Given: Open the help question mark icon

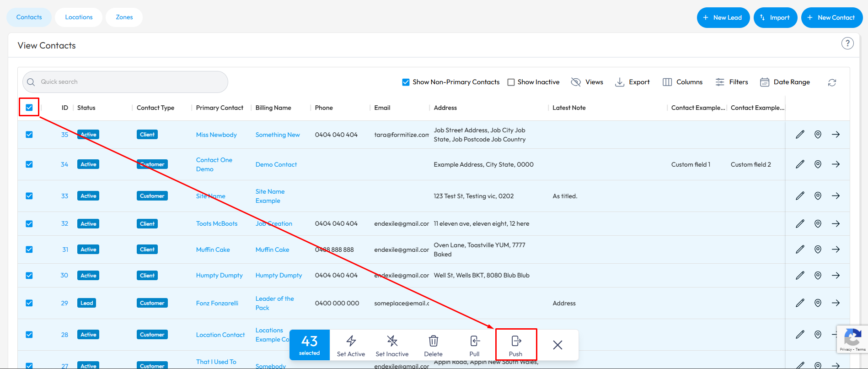Looking at the screenshot, I should point(847,43).
